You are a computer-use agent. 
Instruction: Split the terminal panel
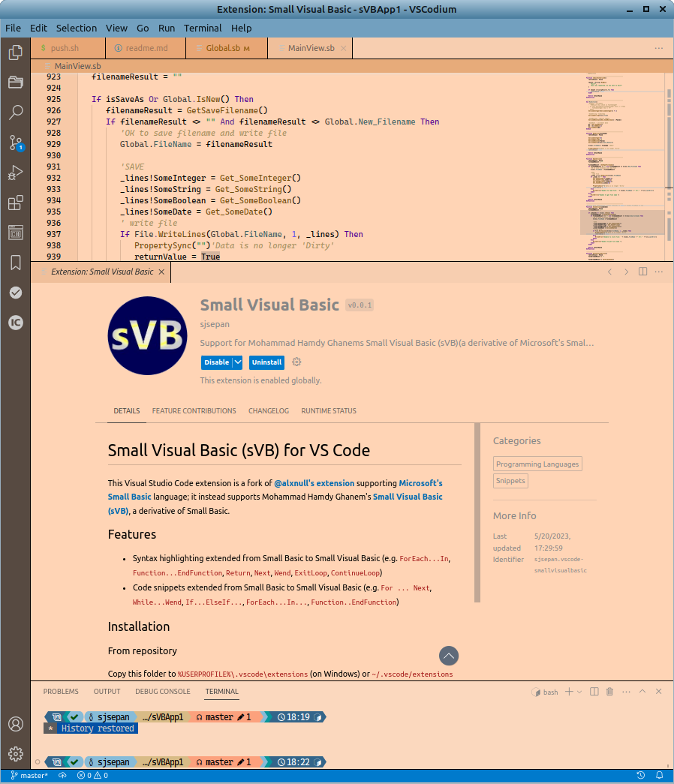[x=593, y=691]
